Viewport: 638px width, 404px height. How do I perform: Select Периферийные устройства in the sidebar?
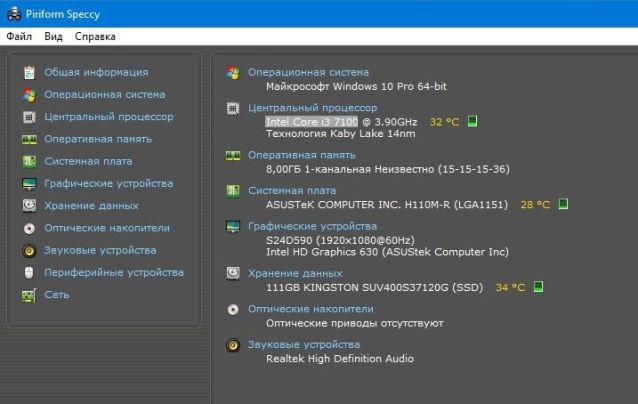pyautogui.click(x=114, y=273)
